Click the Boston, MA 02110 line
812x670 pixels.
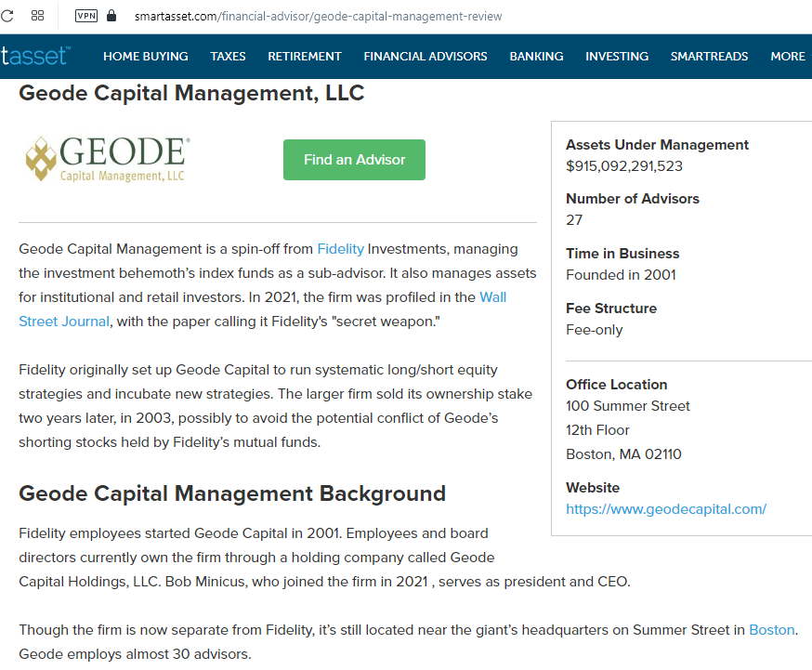point(623,454)
